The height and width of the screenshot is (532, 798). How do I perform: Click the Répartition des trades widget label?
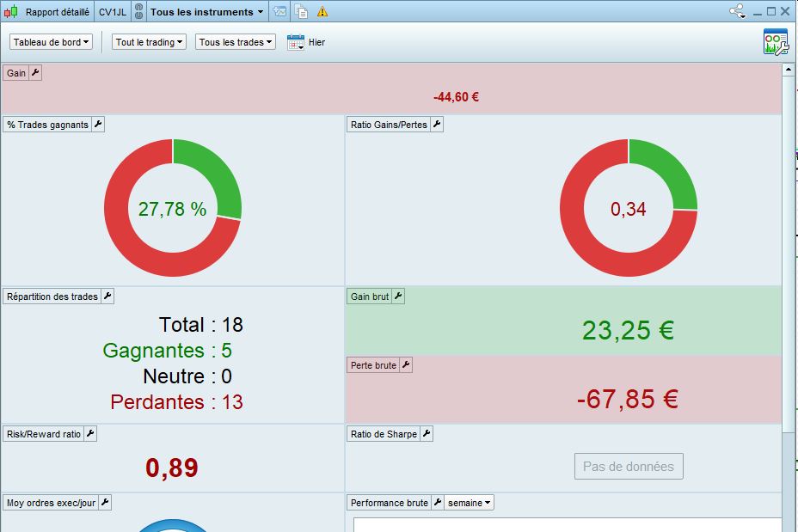pyautogui.click(x=52, y=296)
